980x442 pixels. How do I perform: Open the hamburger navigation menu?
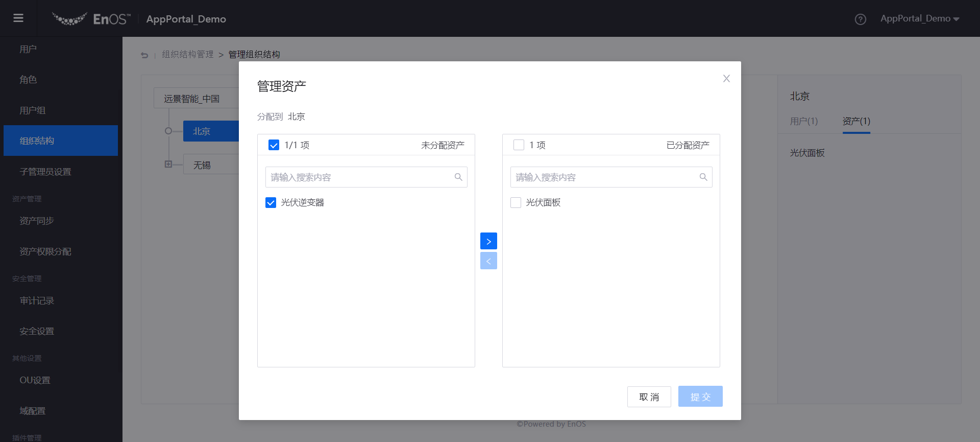[x=18, y=18]
